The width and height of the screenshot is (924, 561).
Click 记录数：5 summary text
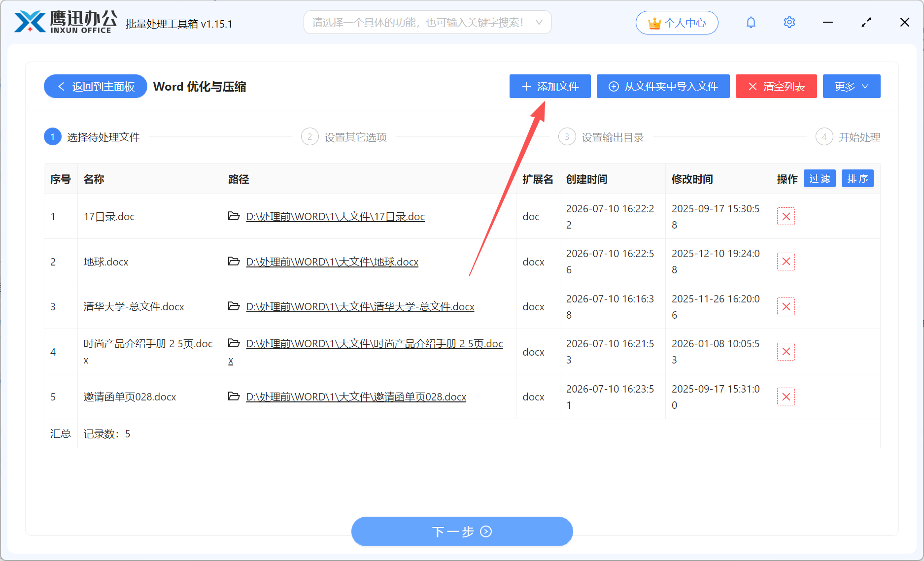coord(107,434)
